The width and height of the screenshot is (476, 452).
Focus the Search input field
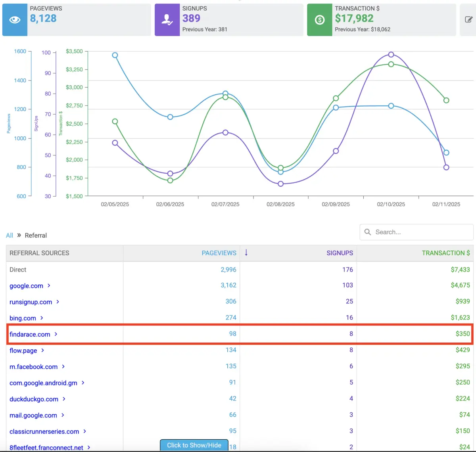coord(420,232)
